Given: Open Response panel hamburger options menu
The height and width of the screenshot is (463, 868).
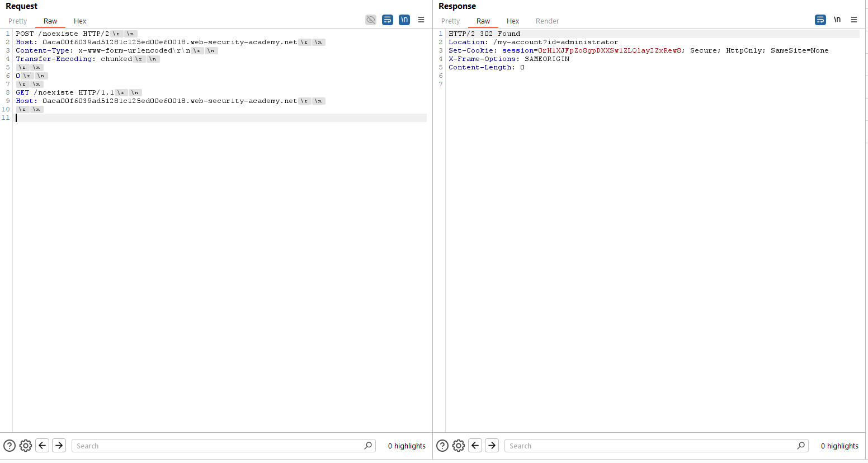Looking at the screenshot, I should (854, 20).
